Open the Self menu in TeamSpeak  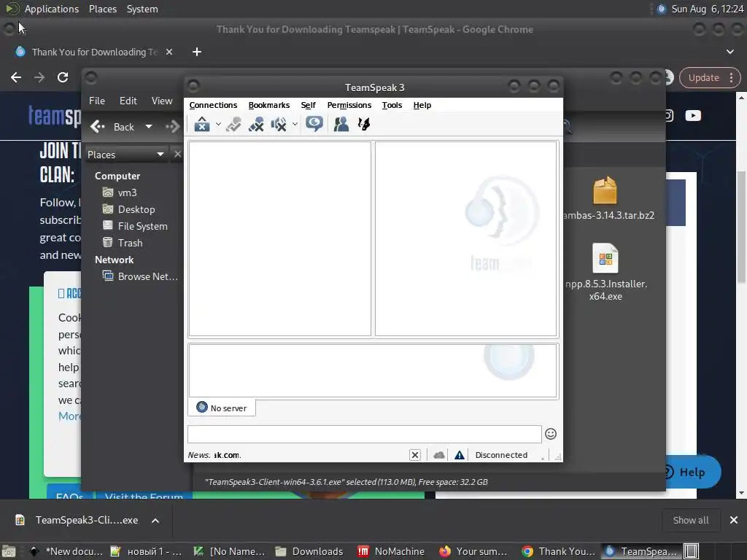pyautogui.click(x=309, y=105)
